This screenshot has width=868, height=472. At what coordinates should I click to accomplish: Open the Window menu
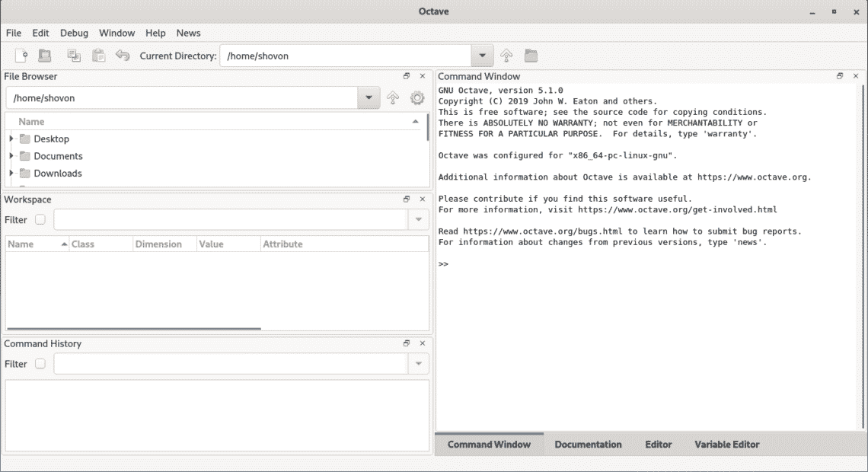(x=116, y=33)
